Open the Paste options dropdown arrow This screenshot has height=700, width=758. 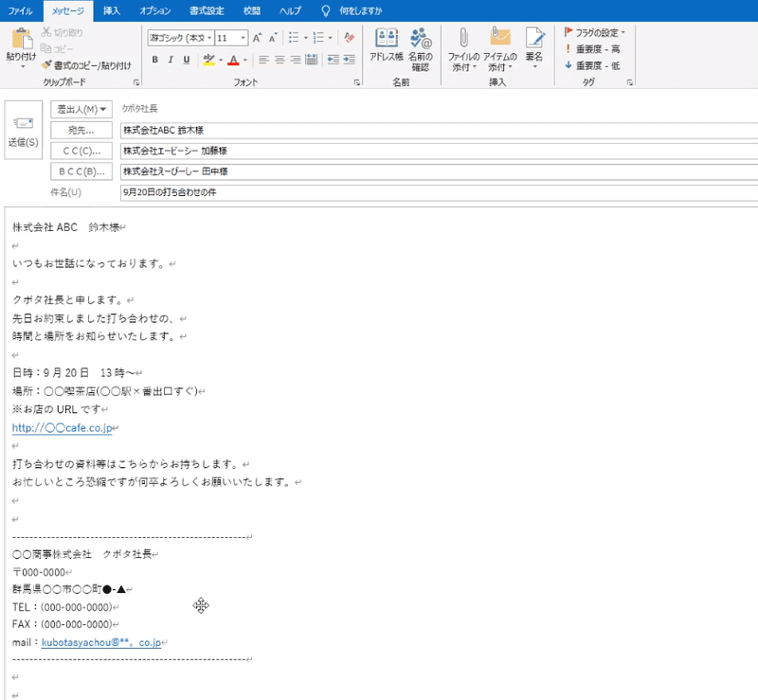(x=22, y=65)
